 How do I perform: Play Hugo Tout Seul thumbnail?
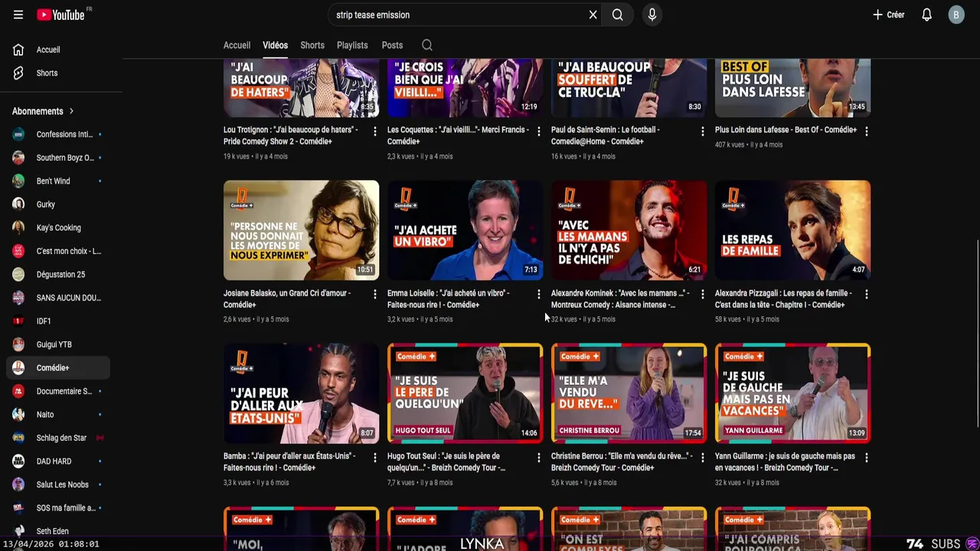tap(465, 393)
